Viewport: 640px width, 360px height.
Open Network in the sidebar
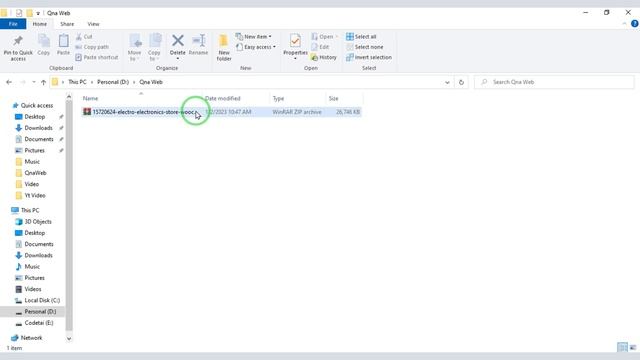coord(31,338)
